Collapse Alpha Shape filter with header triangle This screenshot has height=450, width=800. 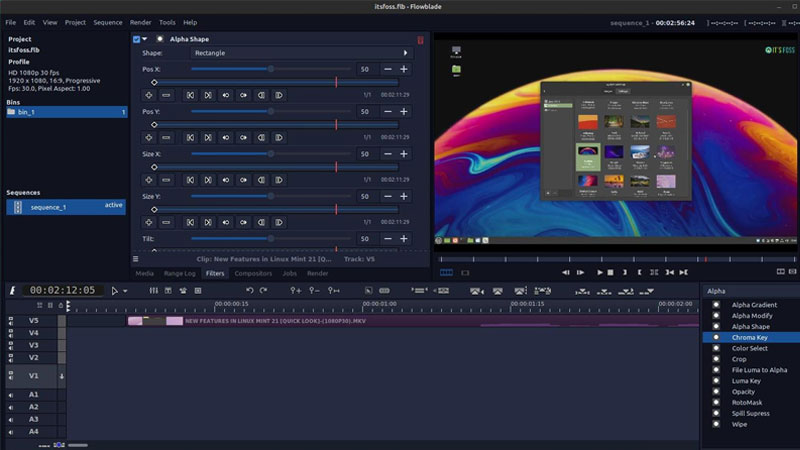coord(145,39)
